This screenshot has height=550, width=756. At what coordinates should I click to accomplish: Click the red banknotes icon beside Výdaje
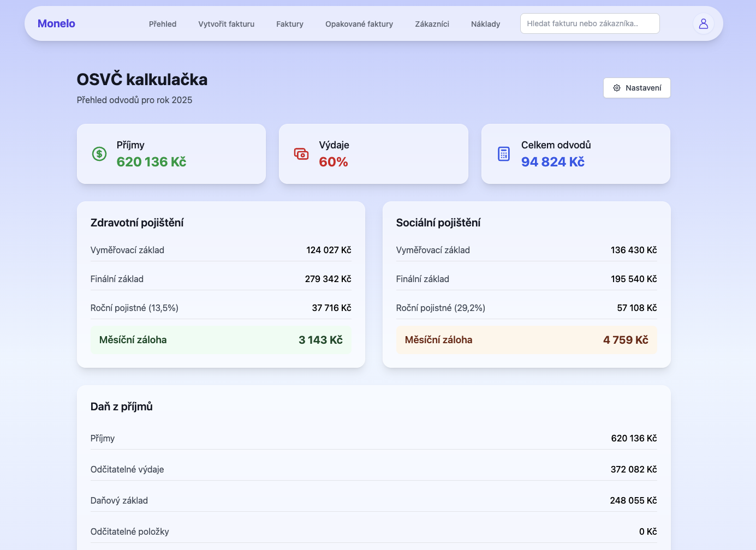(x=301, y=153)
